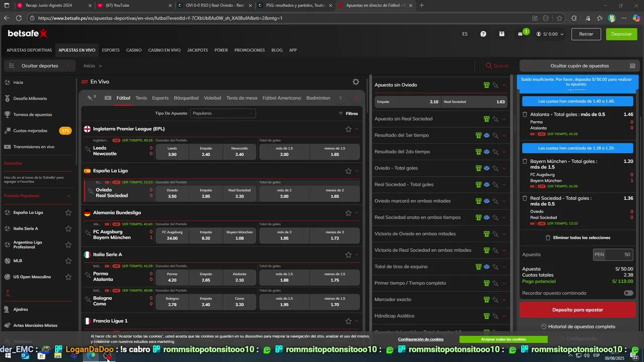
Task: Open the Tipo De Apuesta Populares dropdown
Action: tap(223, 114)
